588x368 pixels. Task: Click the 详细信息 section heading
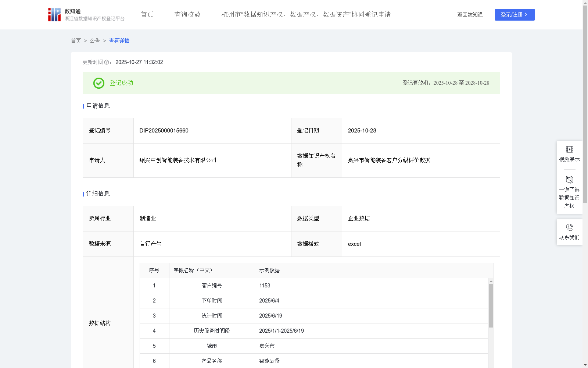(x=98, y=194)
